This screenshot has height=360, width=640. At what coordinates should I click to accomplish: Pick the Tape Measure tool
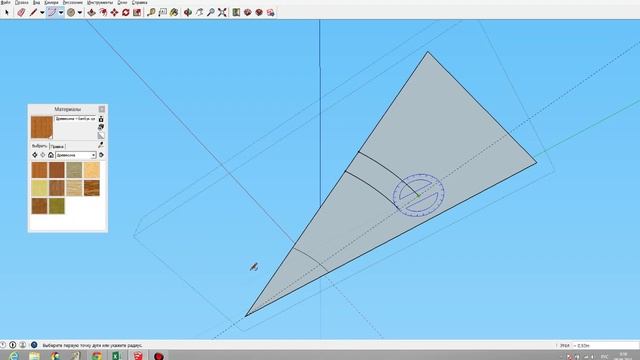151,12
